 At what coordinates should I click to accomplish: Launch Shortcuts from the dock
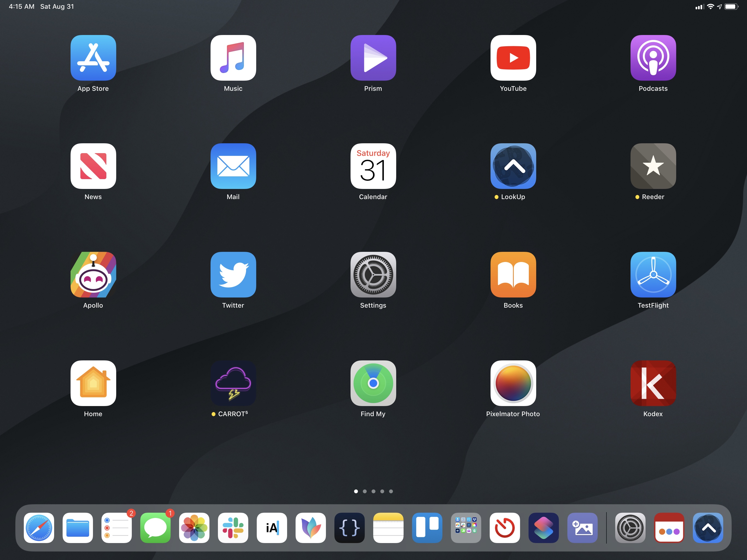coord(544,528)
